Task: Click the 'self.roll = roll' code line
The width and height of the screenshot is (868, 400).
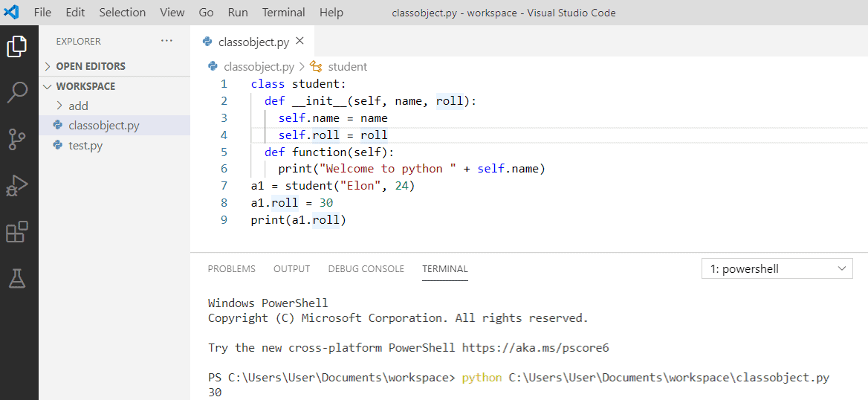Action: tap(333, 135)
